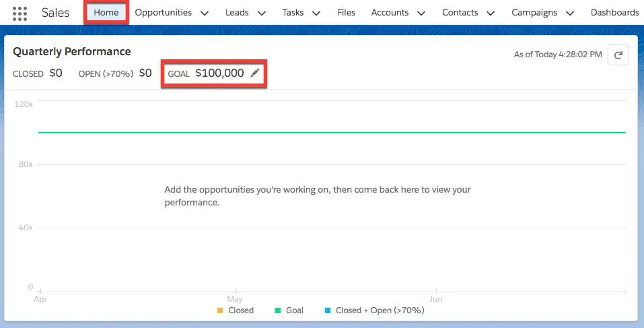Expand the Accounts dropdown chevron
Screen dimensions: 644x328
click(421, 13)
